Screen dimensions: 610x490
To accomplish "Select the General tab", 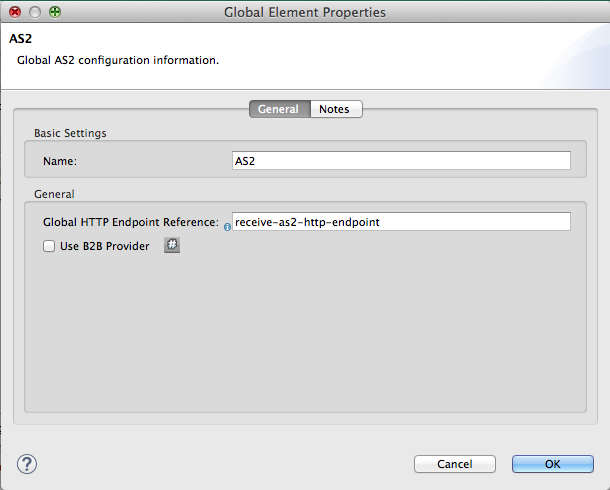I will (x=278, y=109).
